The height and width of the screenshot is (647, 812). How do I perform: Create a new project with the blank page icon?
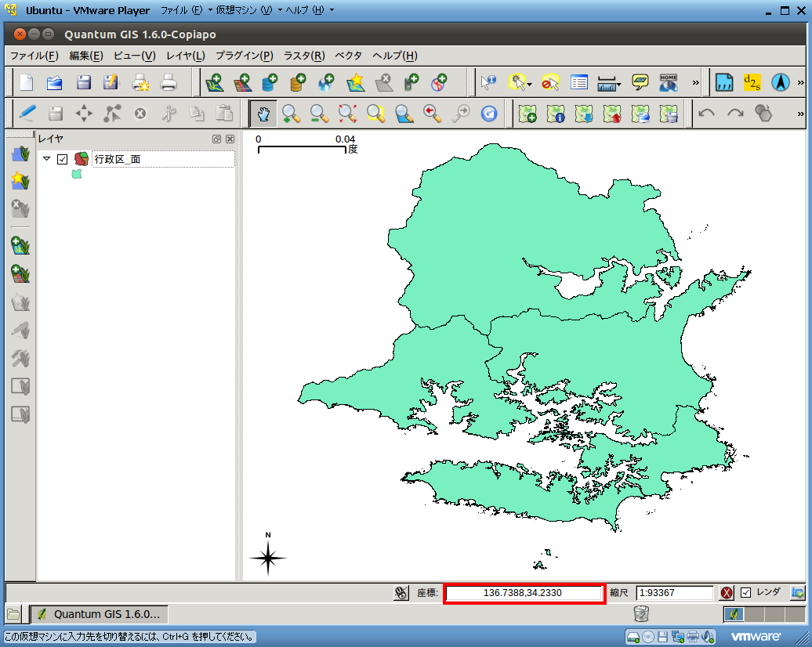click(x=27, y=82)
